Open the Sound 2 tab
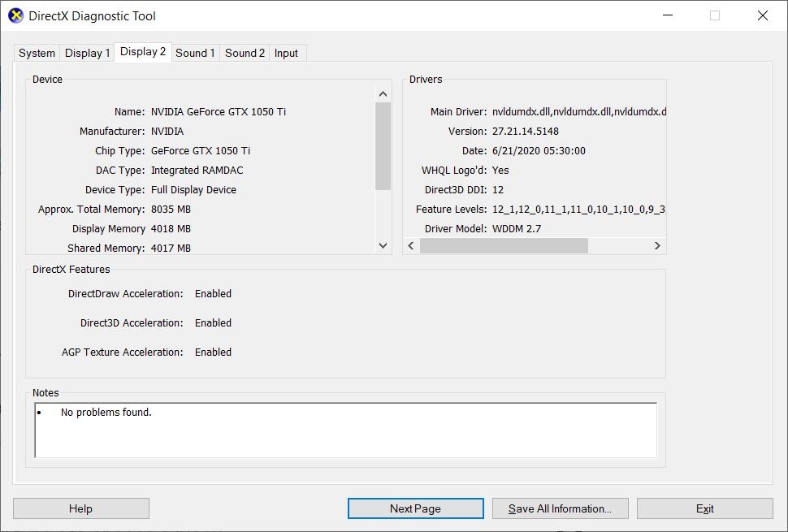Screen dimensions: 788x532 click(244, 52)
